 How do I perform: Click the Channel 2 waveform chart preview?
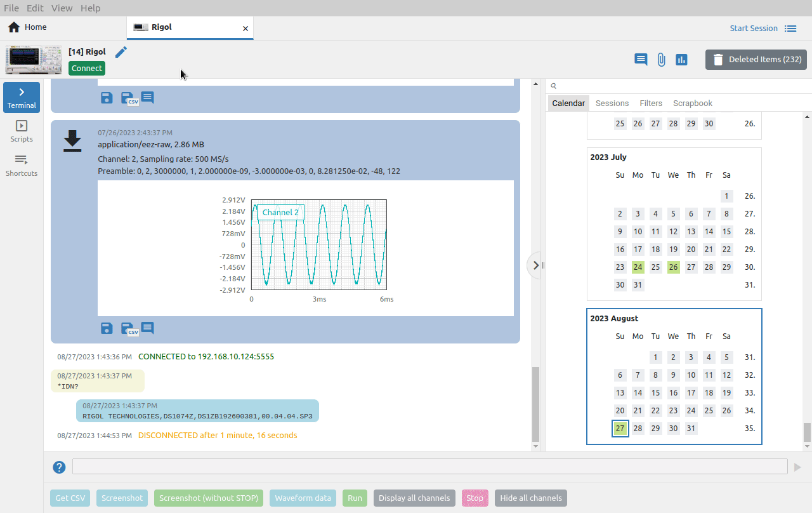306,248
